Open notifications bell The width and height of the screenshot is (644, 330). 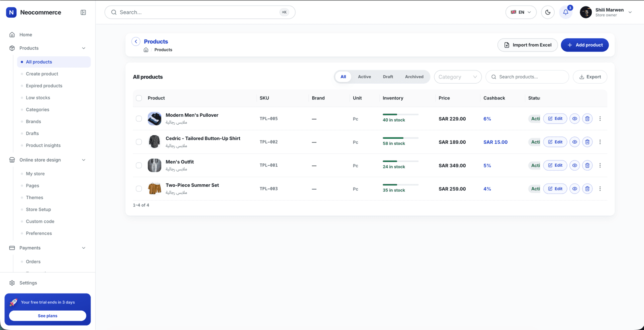click(566, 12)
